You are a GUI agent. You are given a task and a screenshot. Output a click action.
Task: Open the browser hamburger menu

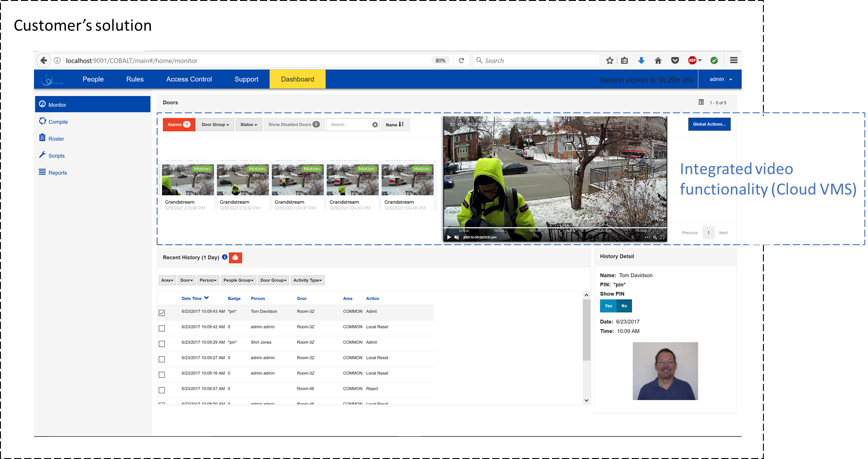[x=734, y=60]
